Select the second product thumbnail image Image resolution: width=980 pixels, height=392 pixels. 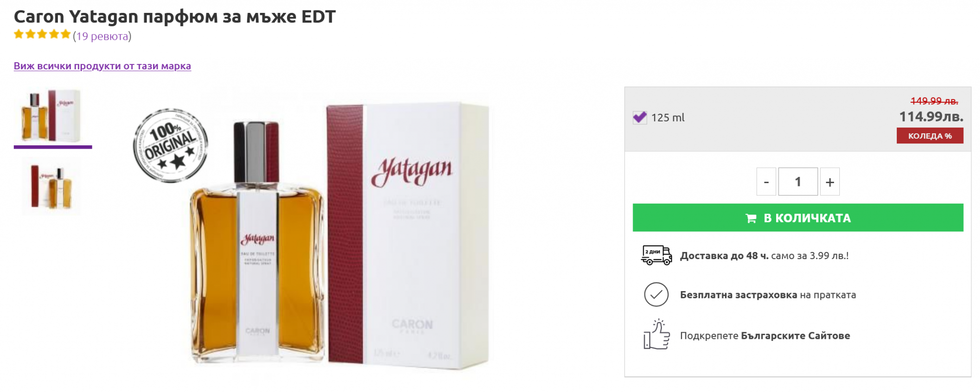(x=52, y=186)
